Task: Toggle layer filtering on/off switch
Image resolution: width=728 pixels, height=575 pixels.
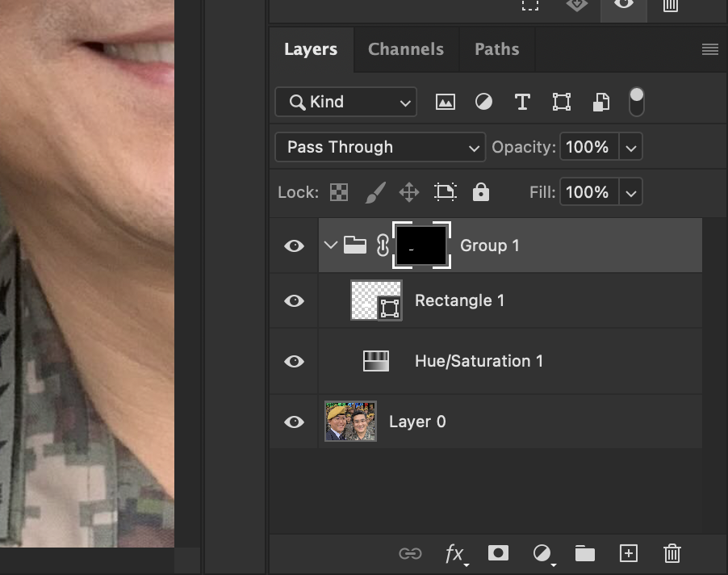Action: (637, 102)
